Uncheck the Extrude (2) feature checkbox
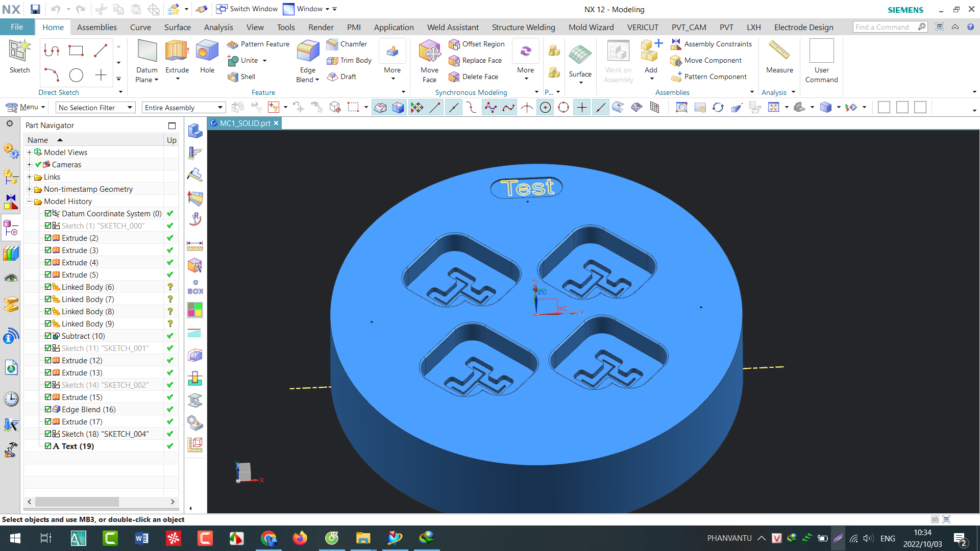 pos(48,238)
